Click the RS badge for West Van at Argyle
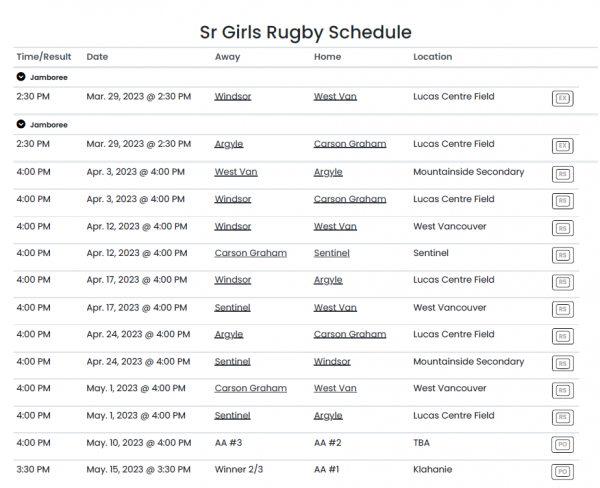 click(x=562, y=174)
